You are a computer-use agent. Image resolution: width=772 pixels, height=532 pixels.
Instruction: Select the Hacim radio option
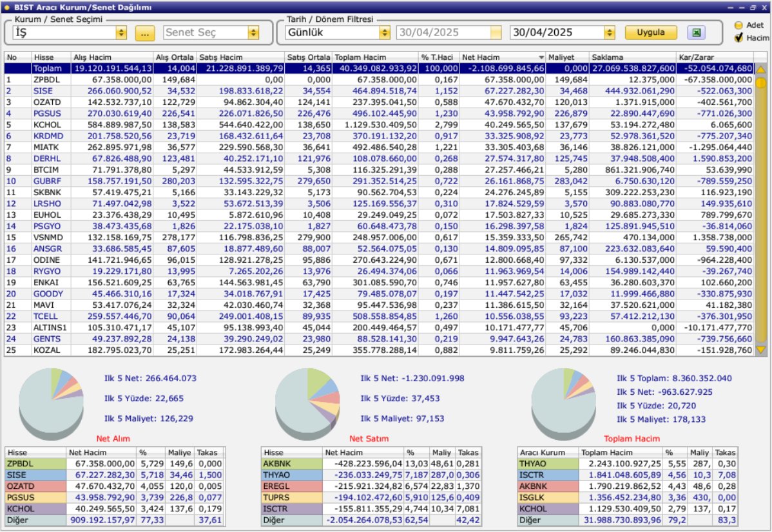738,37
